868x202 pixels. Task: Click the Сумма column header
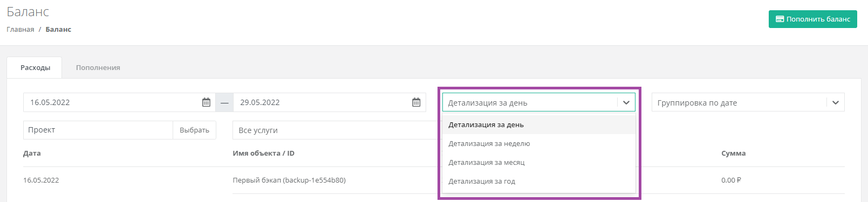pos(733,153)
